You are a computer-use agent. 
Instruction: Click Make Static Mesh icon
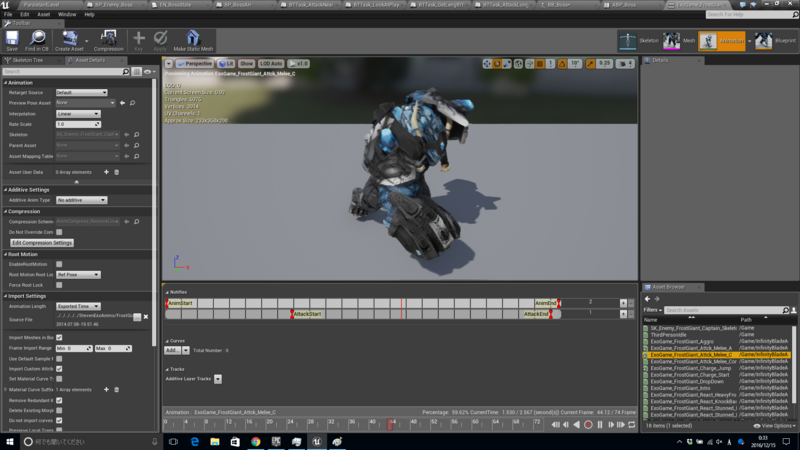click(193, 38)
